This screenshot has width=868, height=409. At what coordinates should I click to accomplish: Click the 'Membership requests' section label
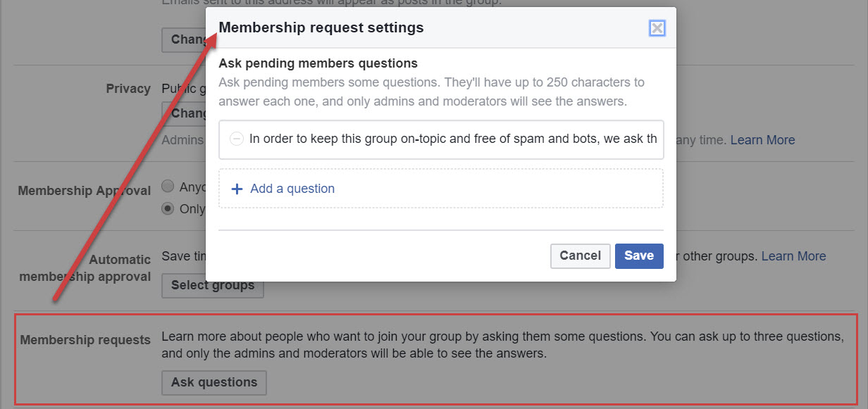click(x=85, y=340)
